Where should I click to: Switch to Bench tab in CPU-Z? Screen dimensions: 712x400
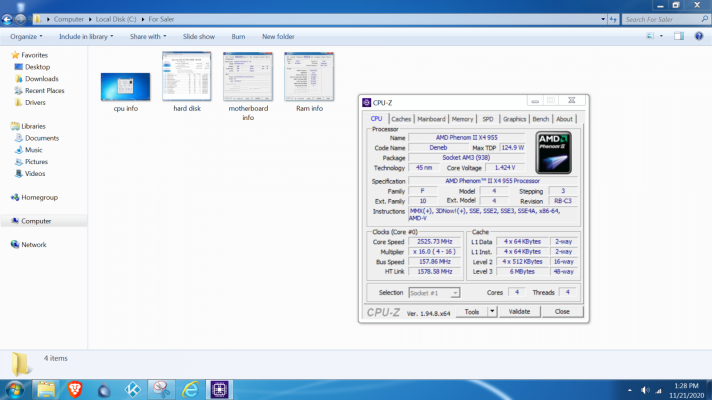540,119
